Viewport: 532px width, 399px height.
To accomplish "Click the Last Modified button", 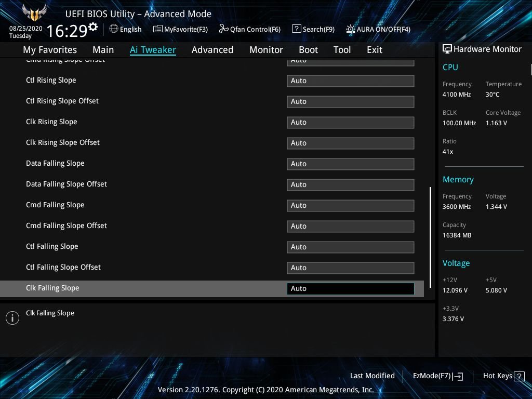I will 372,376.
